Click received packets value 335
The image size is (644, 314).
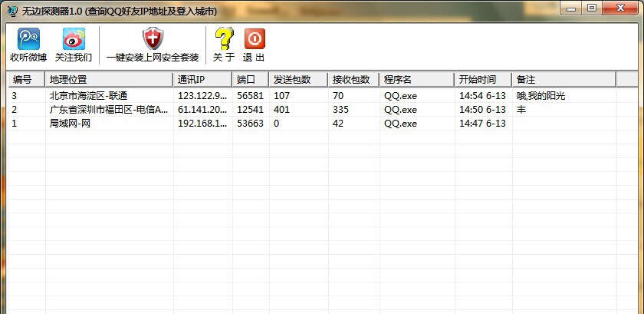pos(340,110)
